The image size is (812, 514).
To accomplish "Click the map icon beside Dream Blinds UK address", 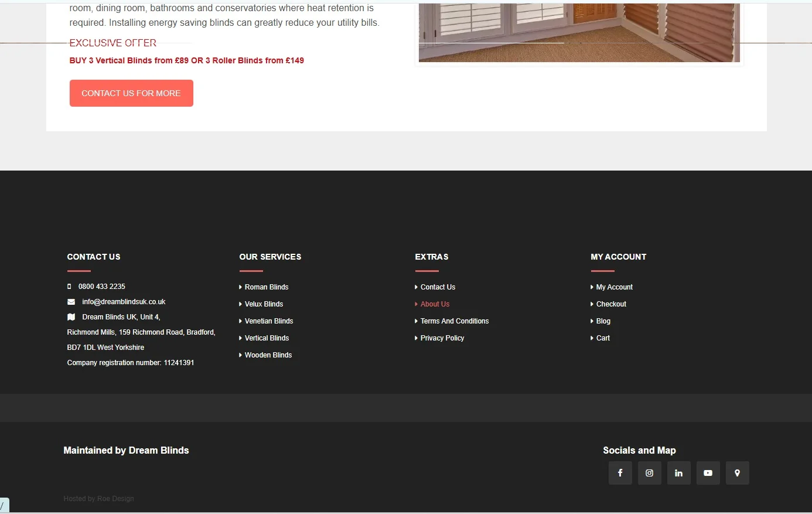I will 71,317.
